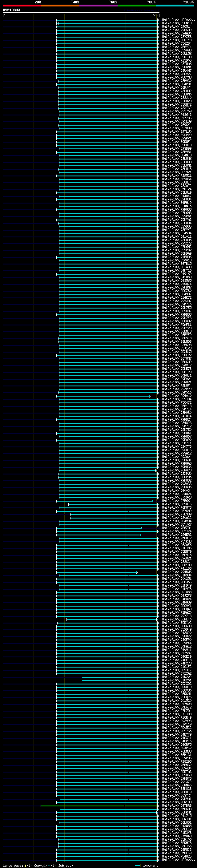Click UniRef100_Q1W201 label

[176, 680]
